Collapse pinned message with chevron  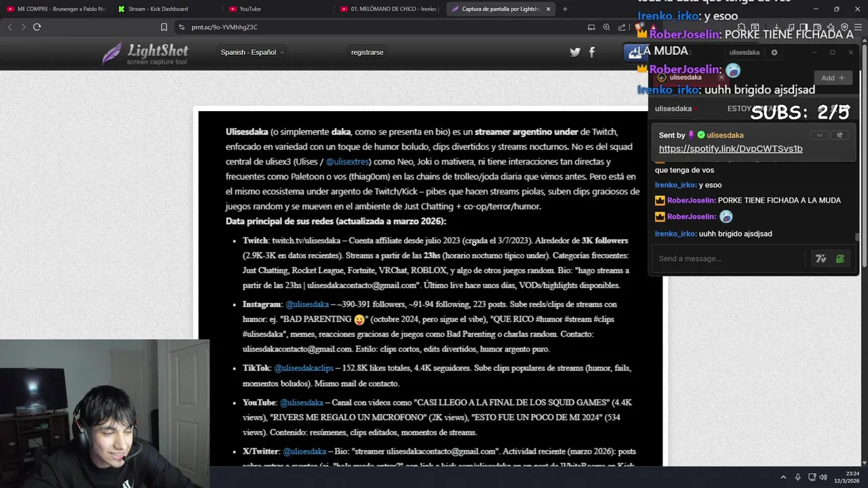coord(819,135)
